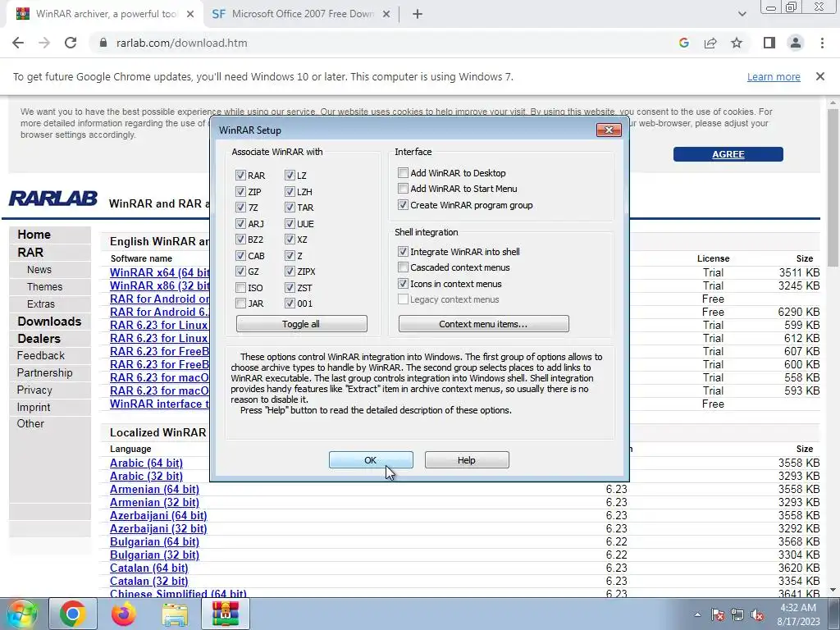Click the taskbar clock

point(798,614)
